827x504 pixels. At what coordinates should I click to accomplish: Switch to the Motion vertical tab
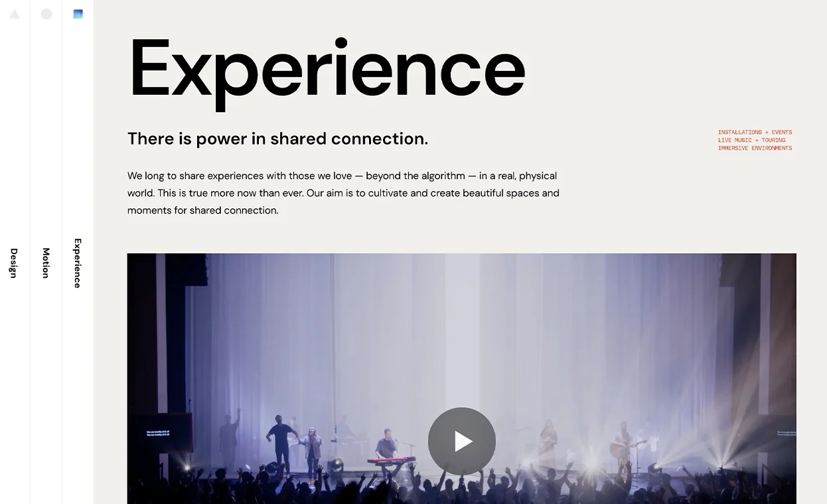(x=46, y=263)
